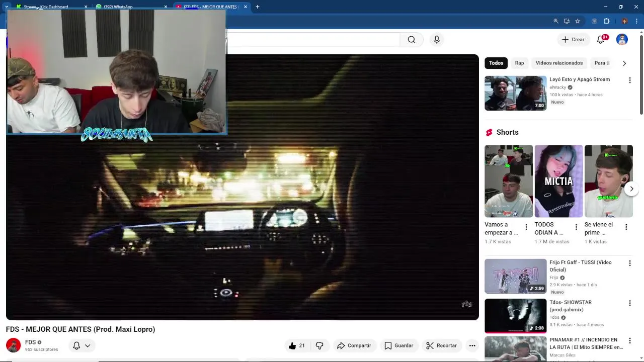Select the Videos relacionados chip

(x=559, y=63)
